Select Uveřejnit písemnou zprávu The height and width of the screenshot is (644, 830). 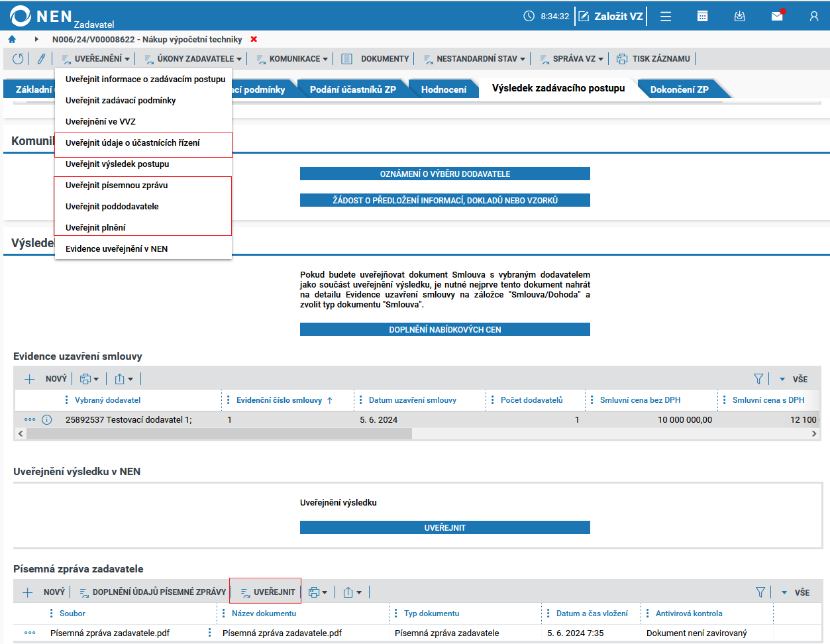click(117, 185)
